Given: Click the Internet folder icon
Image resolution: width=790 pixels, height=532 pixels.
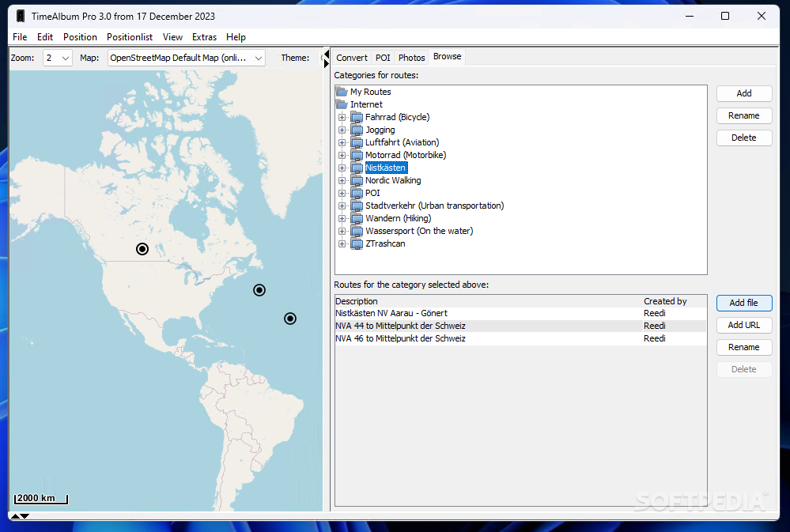Looking at the screenshot, I should [342, 104].
